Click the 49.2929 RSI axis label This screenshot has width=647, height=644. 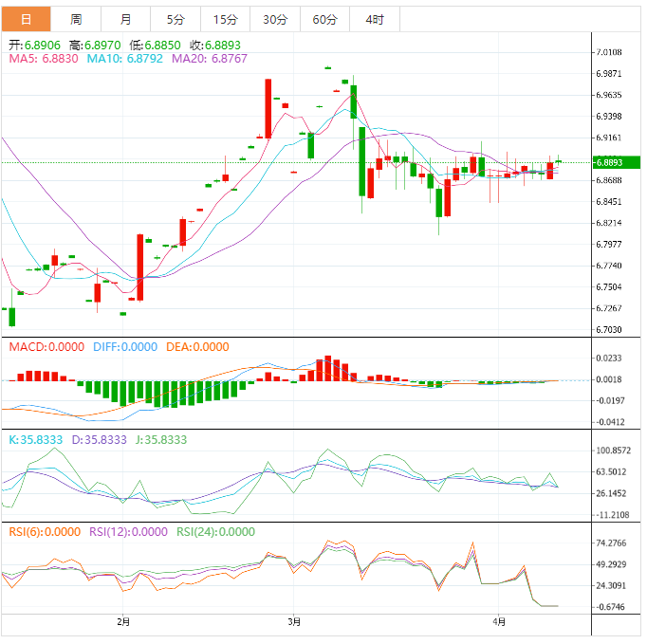click(612, 564)
